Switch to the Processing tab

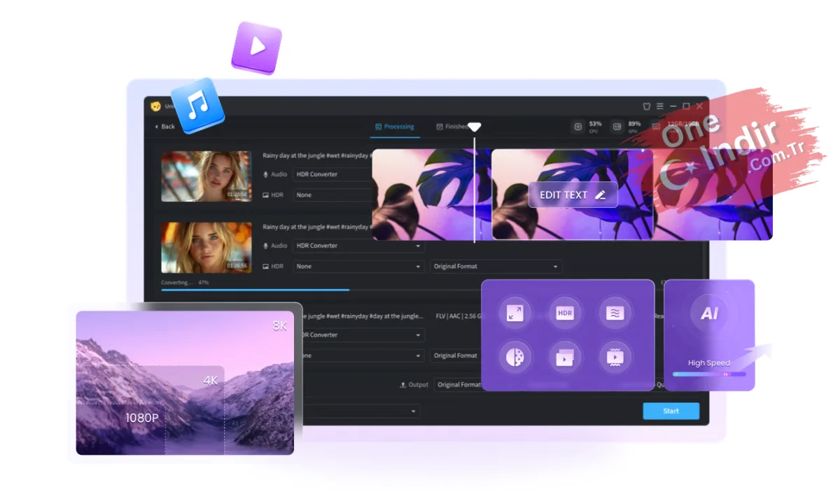tap(395, 127)
